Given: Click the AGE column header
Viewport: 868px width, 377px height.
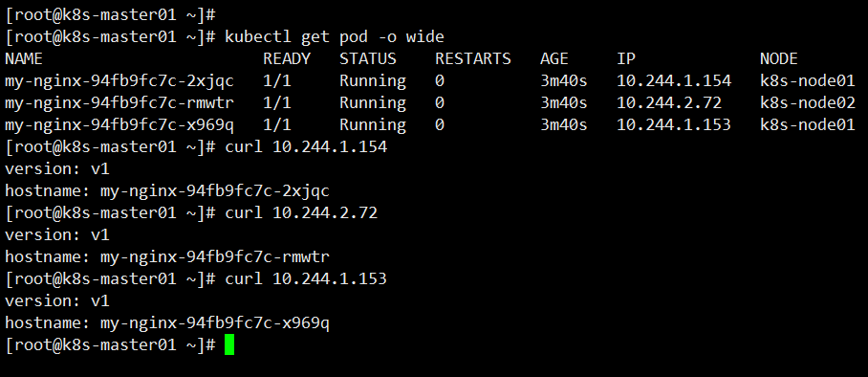Looking at the screenshot, I should [554, 58].
